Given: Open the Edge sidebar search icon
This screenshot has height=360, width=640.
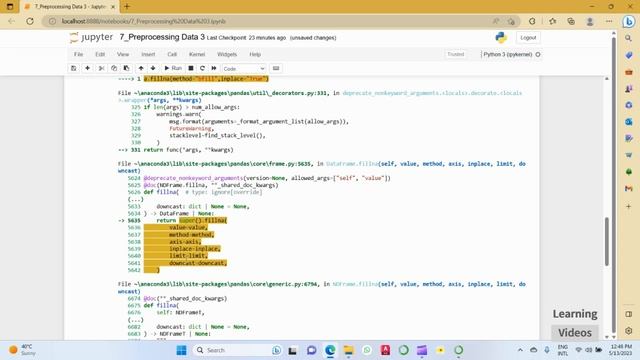Looking at the screenshot, I should point(629,38).
